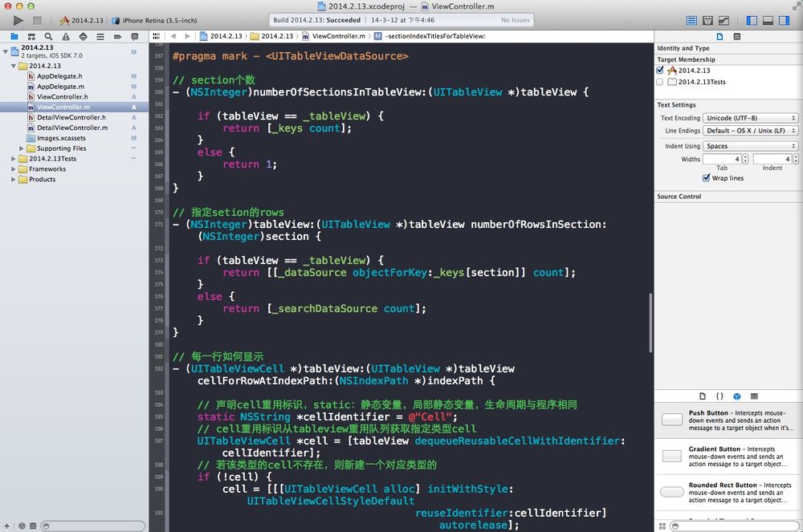Open AppDelegate.h in navigator

coord(59,76)
